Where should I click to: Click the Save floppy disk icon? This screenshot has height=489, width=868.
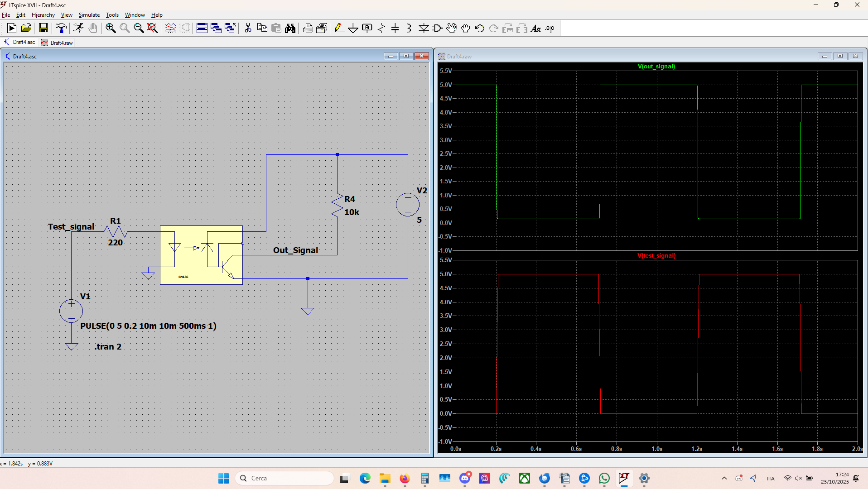(x=43, y=28)
